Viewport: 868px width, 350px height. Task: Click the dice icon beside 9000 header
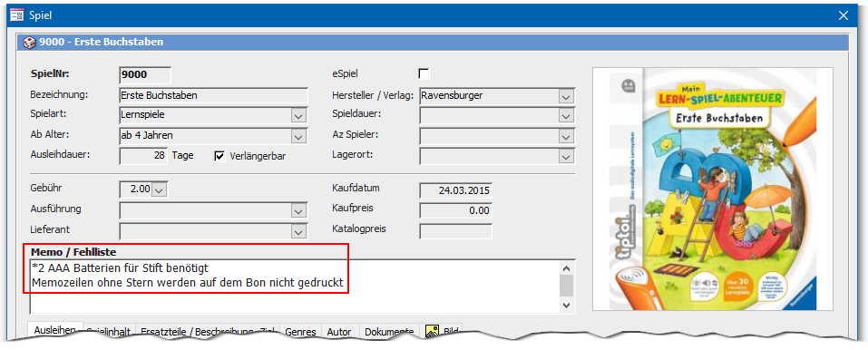tap(30, 42)
